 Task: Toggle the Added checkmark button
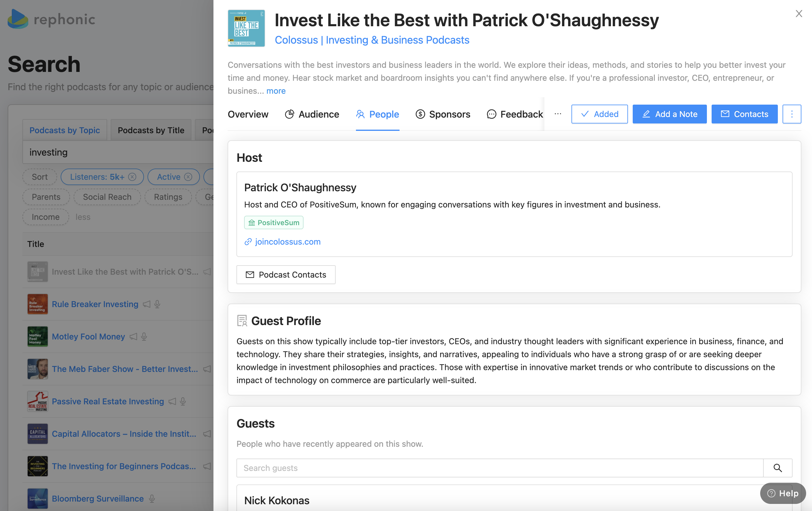coord(599,114)
